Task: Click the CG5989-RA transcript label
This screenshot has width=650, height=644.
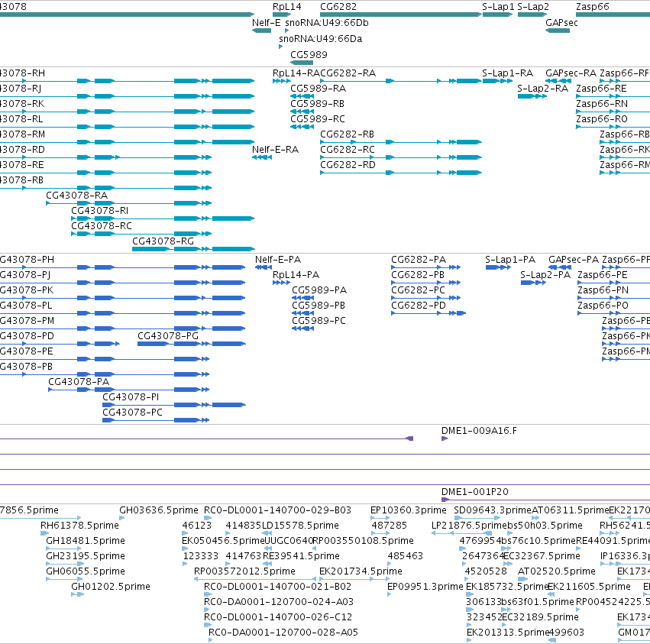Action: click(318, 89)
